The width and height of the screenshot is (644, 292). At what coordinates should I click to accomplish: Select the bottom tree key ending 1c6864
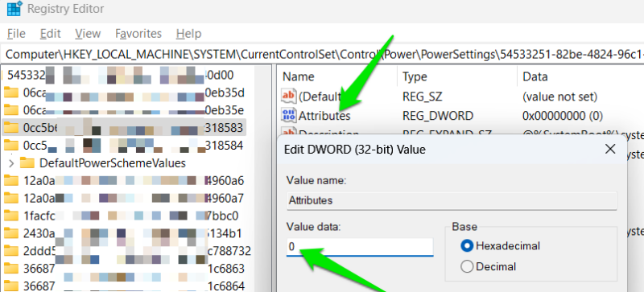coord(134,286)
